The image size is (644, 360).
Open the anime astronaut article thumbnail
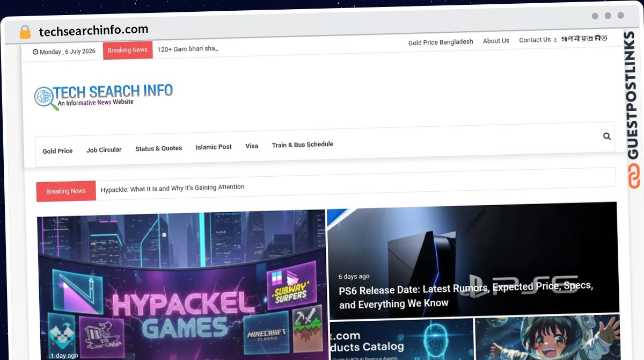pos(547,338)
